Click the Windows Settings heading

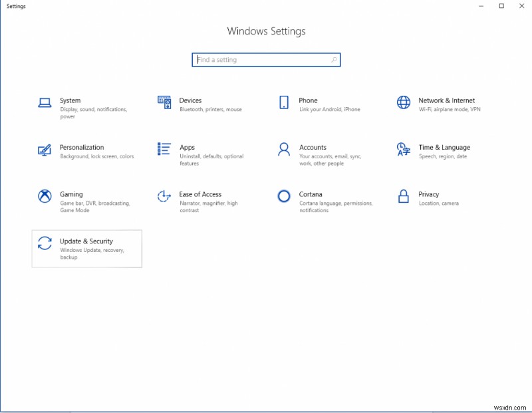point(266,31)
